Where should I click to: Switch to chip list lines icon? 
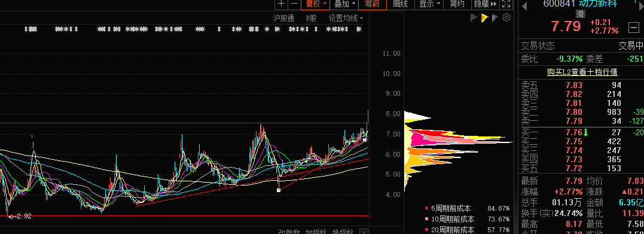(474, 17)
